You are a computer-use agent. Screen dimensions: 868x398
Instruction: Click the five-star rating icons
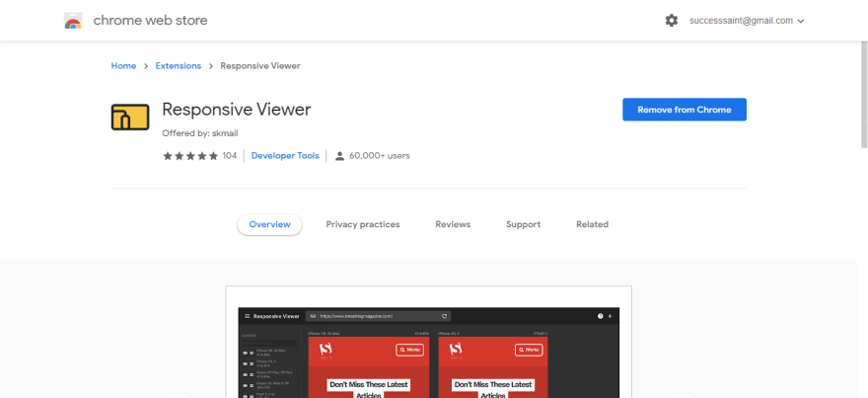coord(190,156)
